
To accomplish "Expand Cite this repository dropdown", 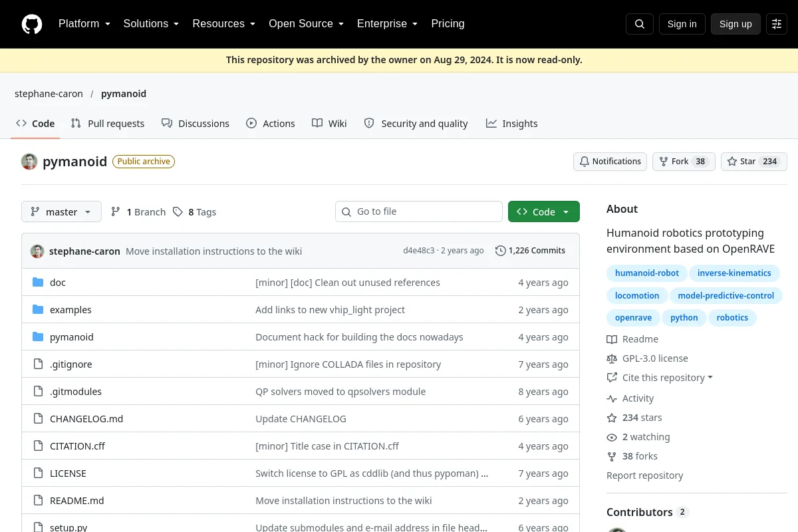I will [660, 378].
